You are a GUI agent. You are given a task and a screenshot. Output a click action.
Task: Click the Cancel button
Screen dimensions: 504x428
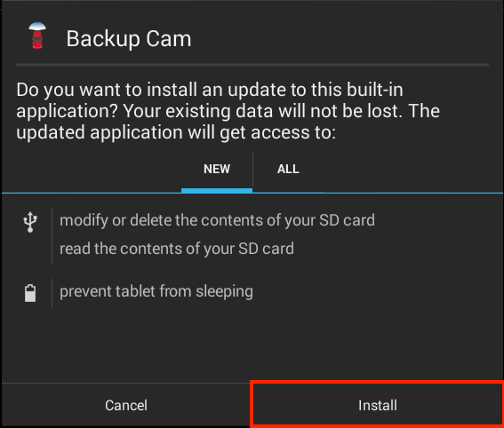126,405
